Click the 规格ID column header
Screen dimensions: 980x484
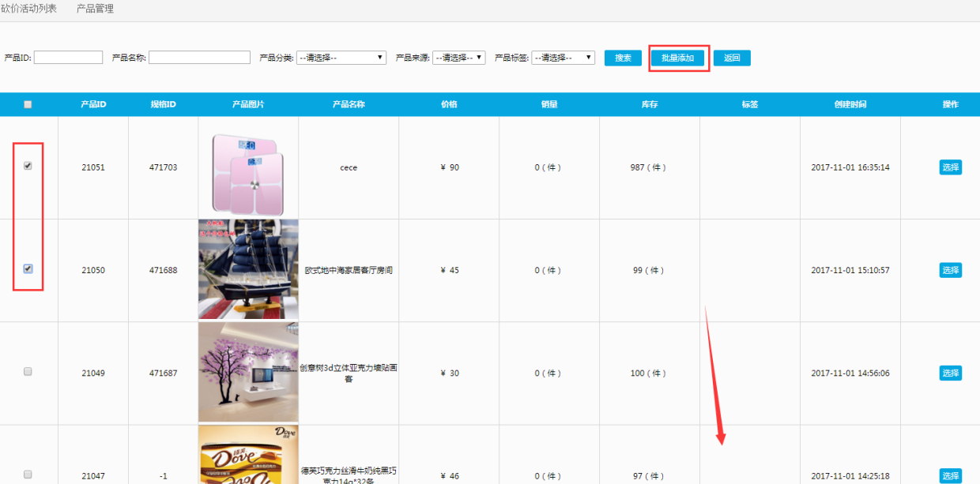[x=163, y=104]
